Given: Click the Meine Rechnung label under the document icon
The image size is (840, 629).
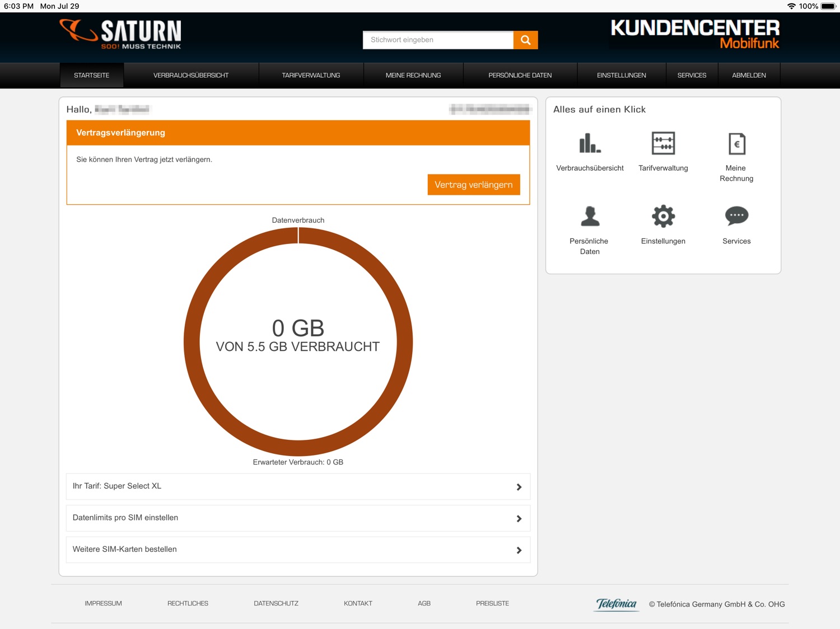Looking at the screenshot, I should pyautogui.click(x=736, y=173).
